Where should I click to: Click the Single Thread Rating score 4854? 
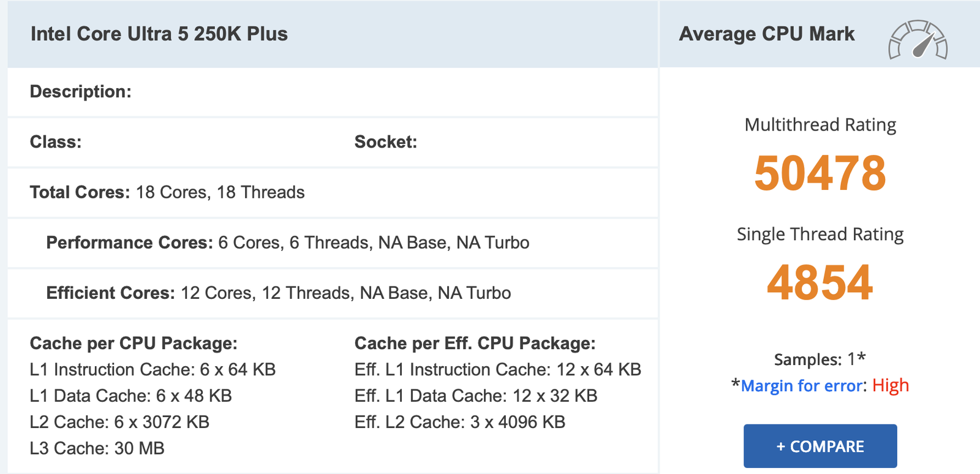[x=820, y=282]
